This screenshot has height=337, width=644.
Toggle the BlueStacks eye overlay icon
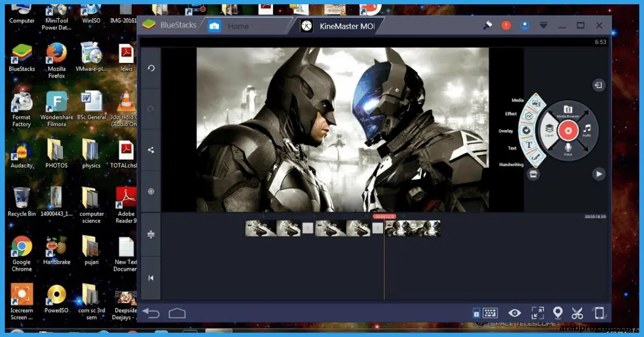coord(515,313)
